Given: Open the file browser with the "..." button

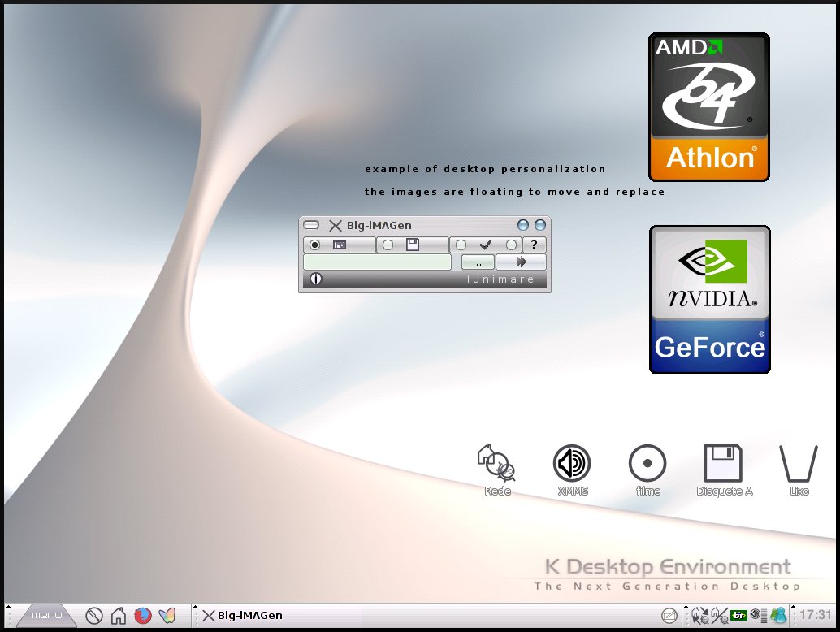Looking at the screenshot, I should point(478,262).
